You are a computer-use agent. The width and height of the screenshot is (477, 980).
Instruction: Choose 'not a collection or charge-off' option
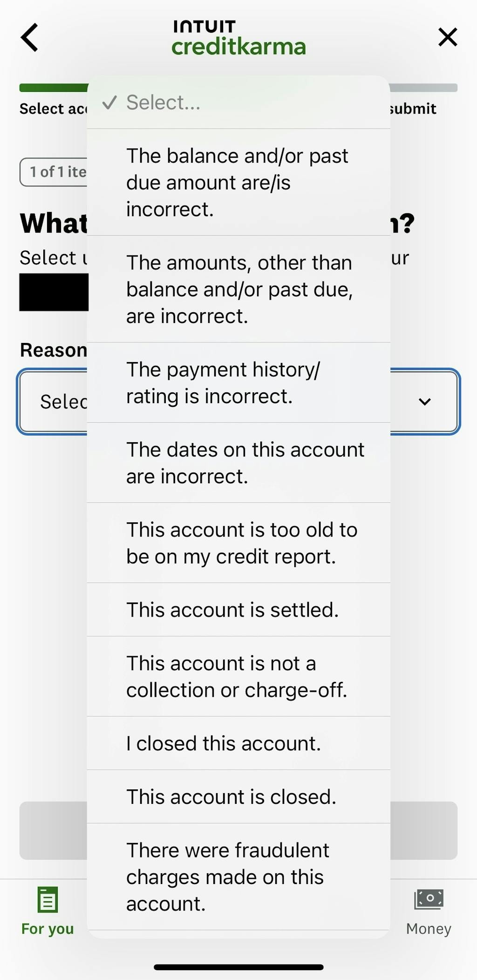[238, 676]
